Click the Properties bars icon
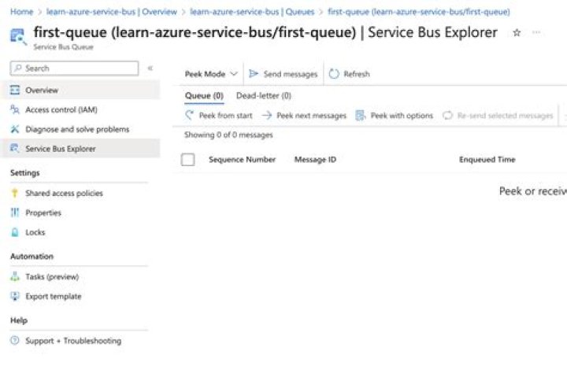Viewport: 567px width, 392px height. pos(15,213)
